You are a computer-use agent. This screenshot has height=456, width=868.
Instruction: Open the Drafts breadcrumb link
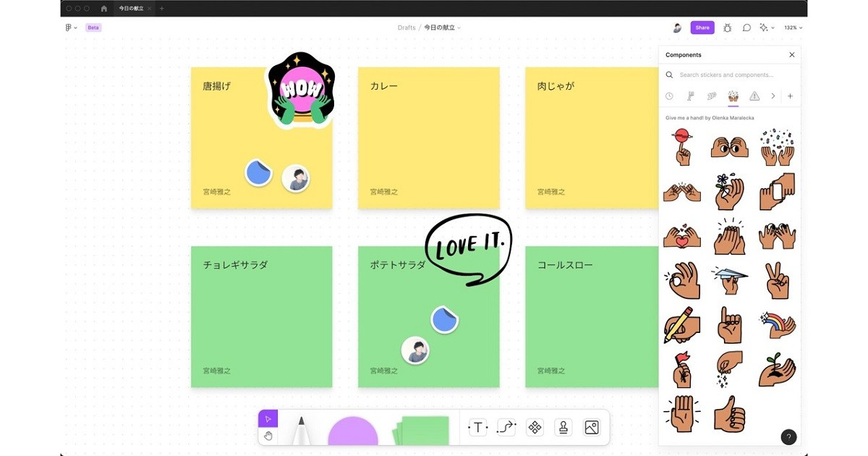click(x=407, y=28)
